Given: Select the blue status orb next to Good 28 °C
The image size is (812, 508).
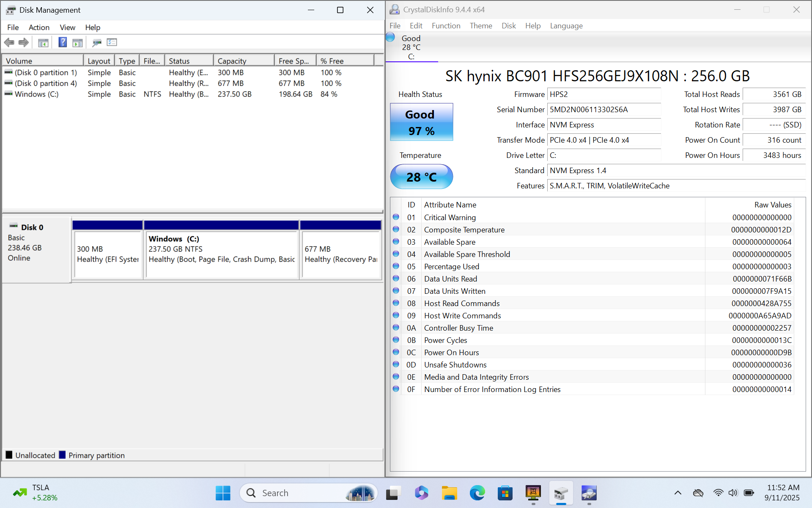Looking at the screenshot, I should [x=390, y=37].
